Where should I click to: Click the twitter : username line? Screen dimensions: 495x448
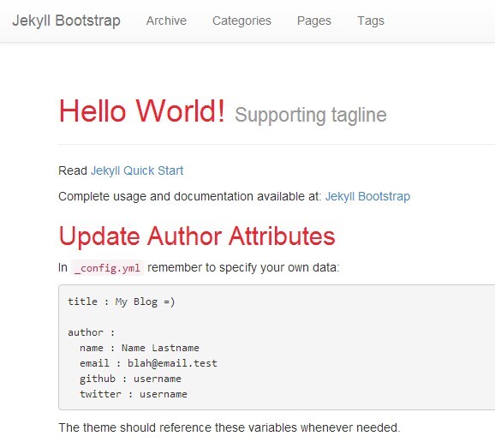point(134,394)
